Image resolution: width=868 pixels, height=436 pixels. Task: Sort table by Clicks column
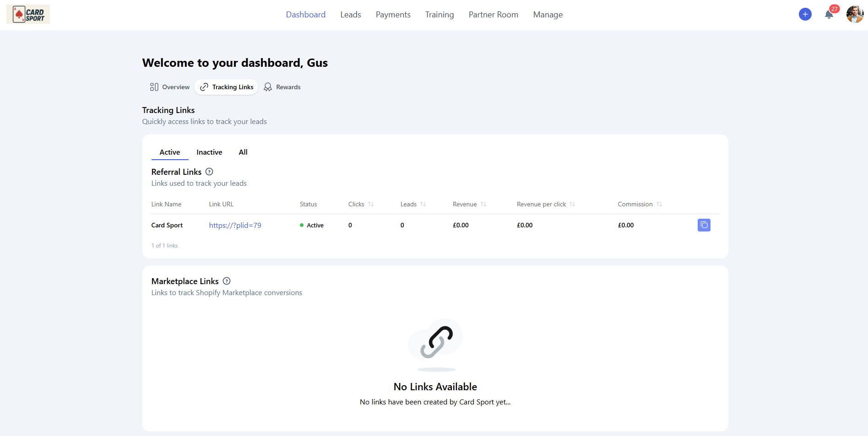[x=371, y=205]
